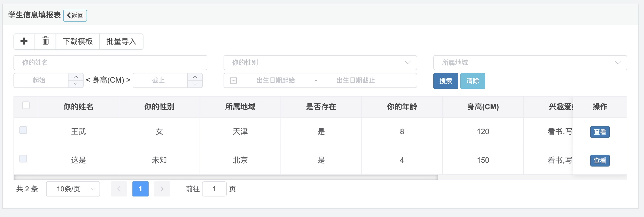Click the 共 2 条 total count text
This screenshot has width=644, height=217.
27,189
